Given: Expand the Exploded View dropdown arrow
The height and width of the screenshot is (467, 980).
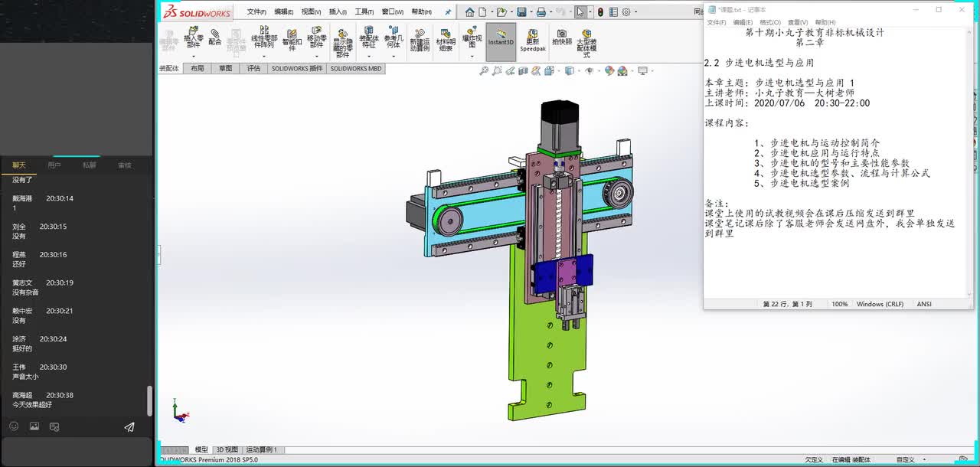Looking at the screenshot, I should click(472, 56).
